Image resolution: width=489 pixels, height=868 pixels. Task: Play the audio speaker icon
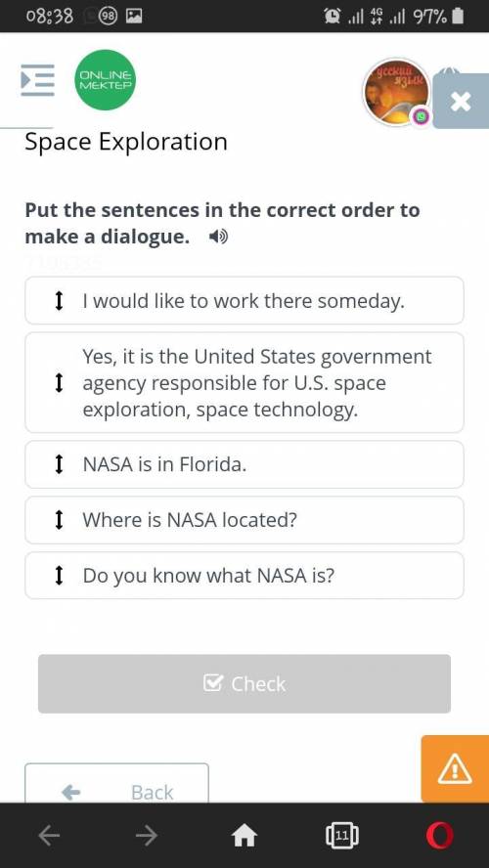(218, 239)
